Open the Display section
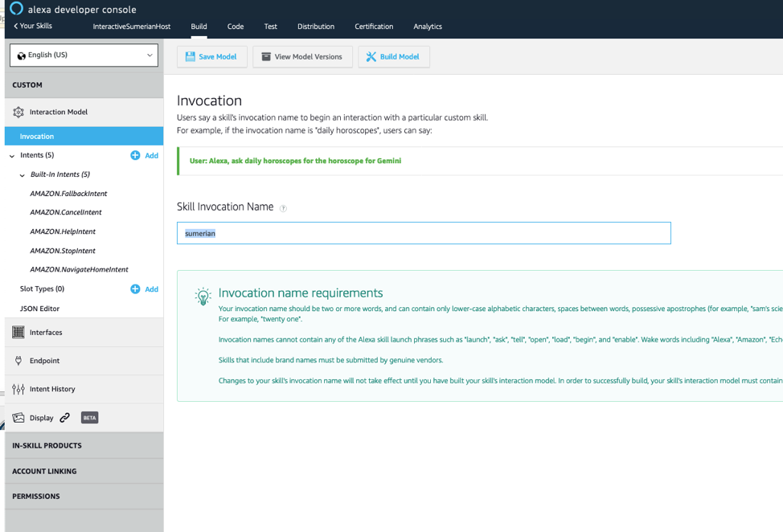Viewport: 783px width, 532px height. [84, 418]
